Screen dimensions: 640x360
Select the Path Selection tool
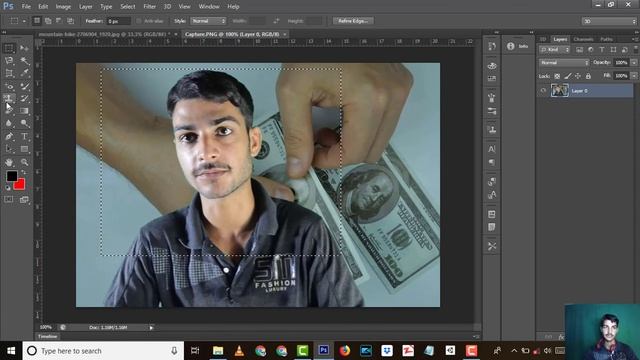(x=9, y=149)
